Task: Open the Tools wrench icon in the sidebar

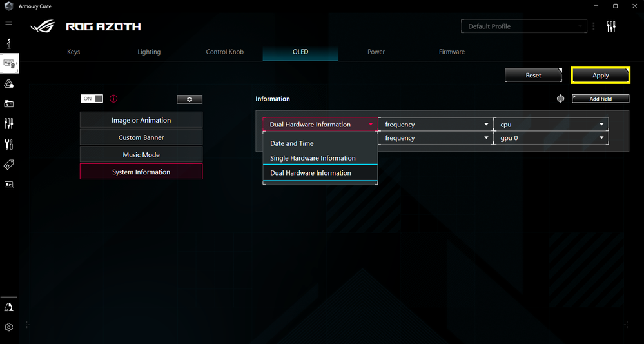Action: tap(8, 145)
